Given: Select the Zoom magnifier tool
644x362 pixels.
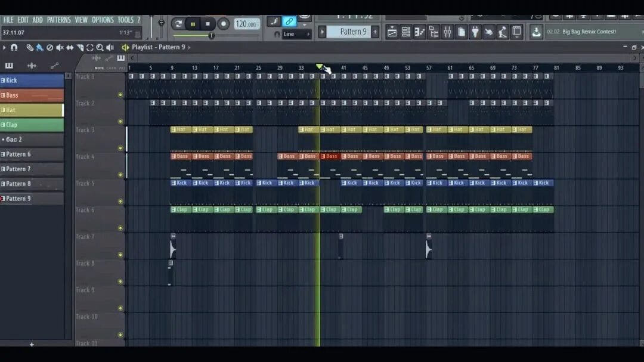Looking at the screenshot, I should click(x=100, y=48).
